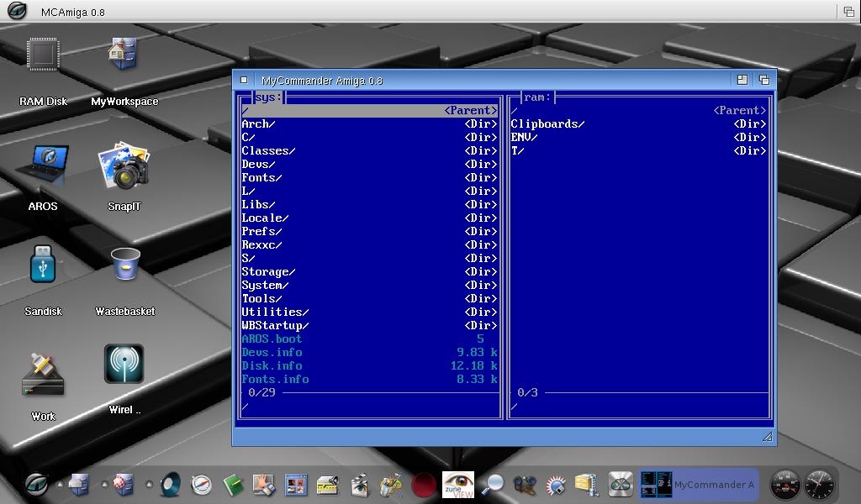Select Clipboards/ in ram: panel
Viewport: 861px width, 504px height.
pos(639,124)
